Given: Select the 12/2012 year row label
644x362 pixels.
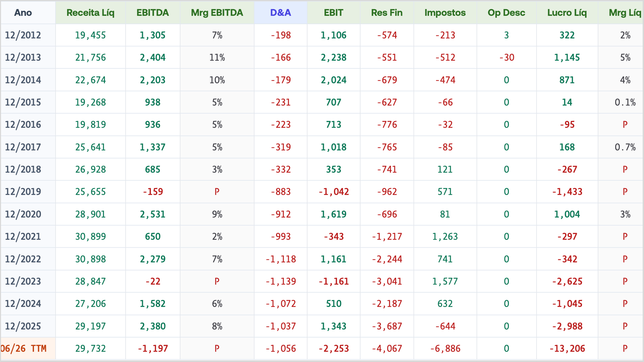Looking at the screenshot, I should point(23,35).
